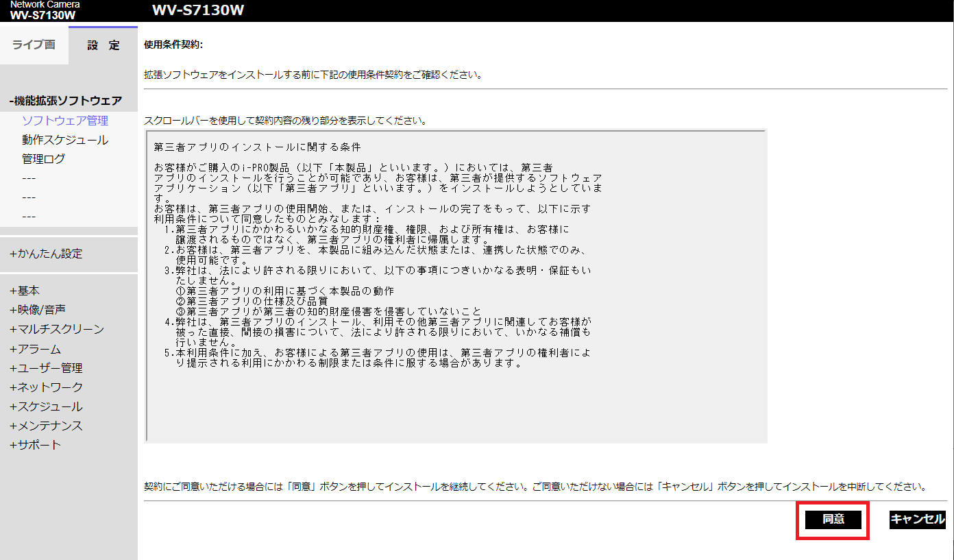Expand the アラーム menu
The image size is (954, 560).
pos(35,349)
